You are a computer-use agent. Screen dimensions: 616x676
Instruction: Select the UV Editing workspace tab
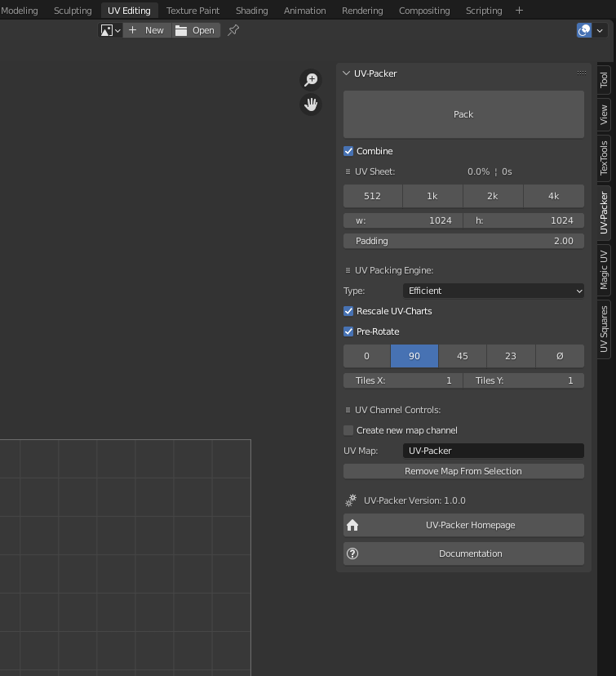[129, 11]
